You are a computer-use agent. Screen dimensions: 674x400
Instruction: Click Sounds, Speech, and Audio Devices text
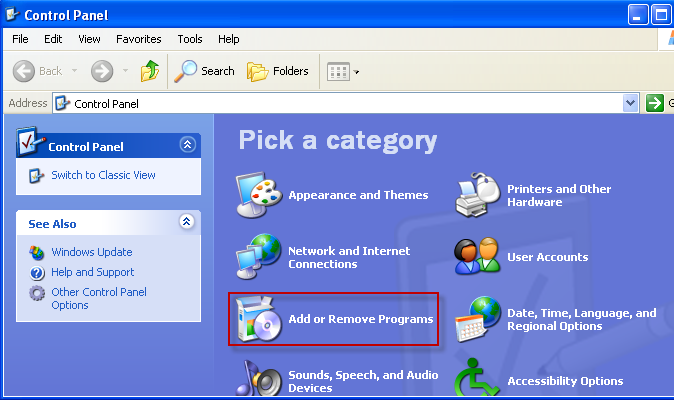[x=363, y=382]
